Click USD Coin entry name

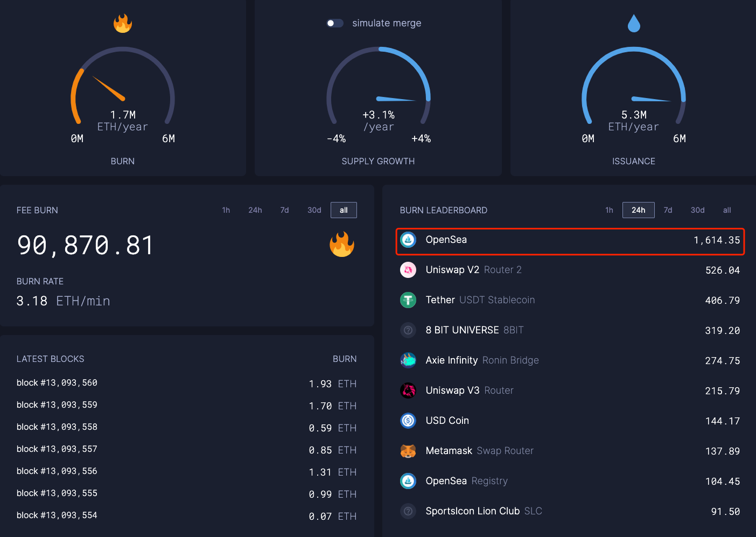(x=447, y=421)
